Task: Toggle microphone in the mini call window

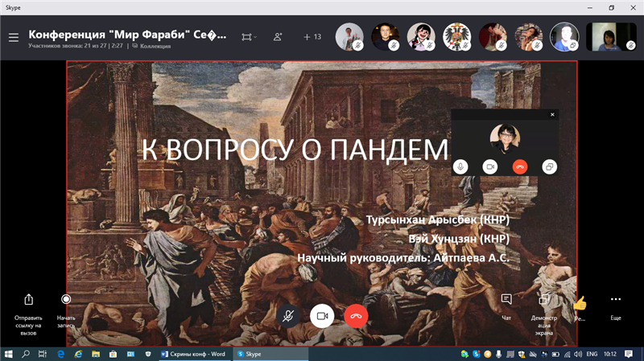Action: (461, 166)
